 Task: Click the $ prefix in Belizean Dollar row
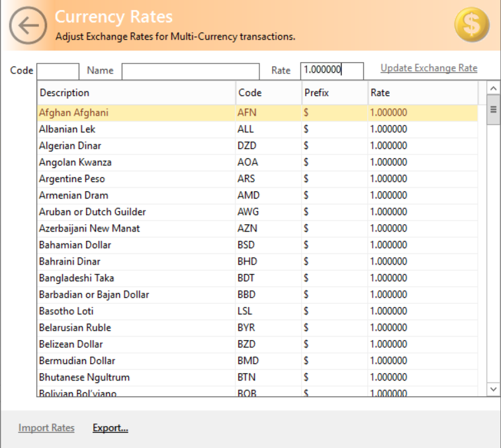(x=306, y=344)
